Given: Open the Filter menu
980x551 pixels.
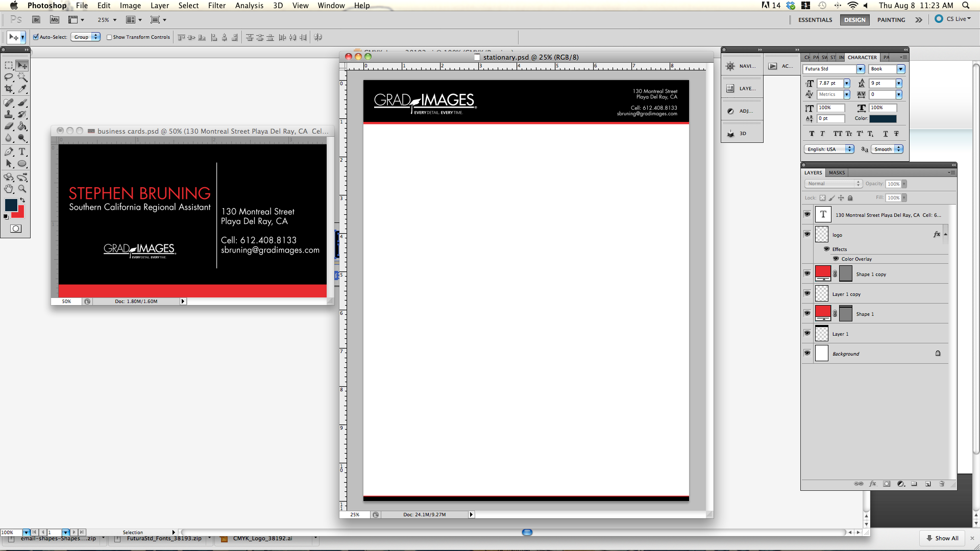Looking at the screenshot, I should (216, 6).
